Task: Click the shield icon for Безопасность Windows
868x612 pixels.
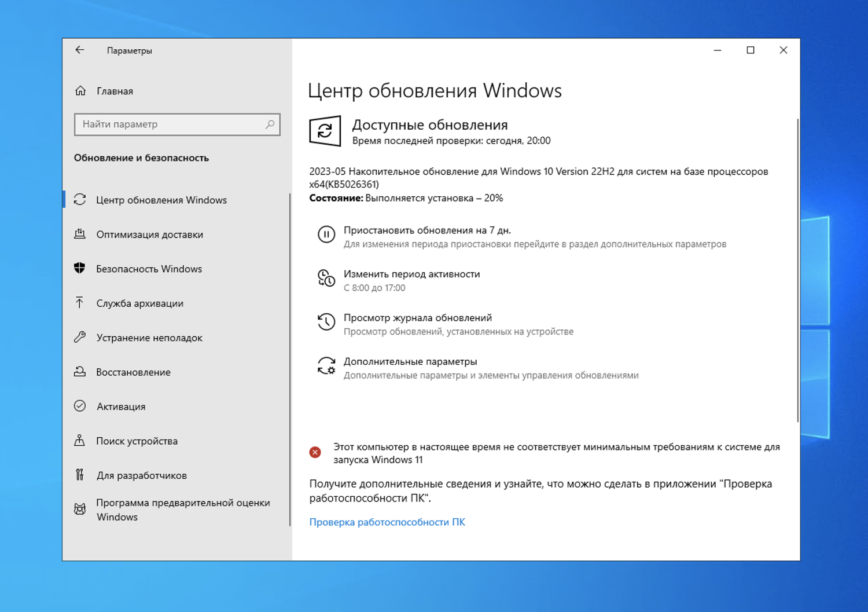Action: (80, 268)
